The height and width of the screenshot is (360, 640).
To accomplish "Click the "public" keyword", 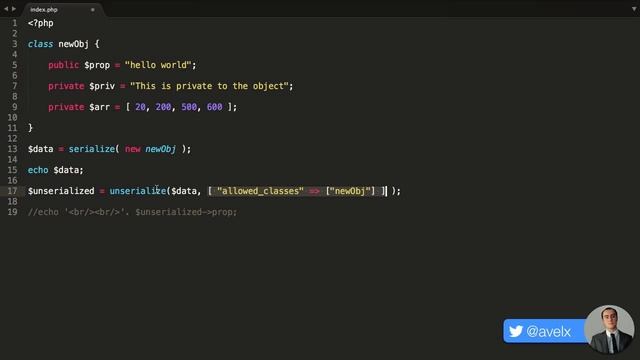I will click(x=63, y=65).
